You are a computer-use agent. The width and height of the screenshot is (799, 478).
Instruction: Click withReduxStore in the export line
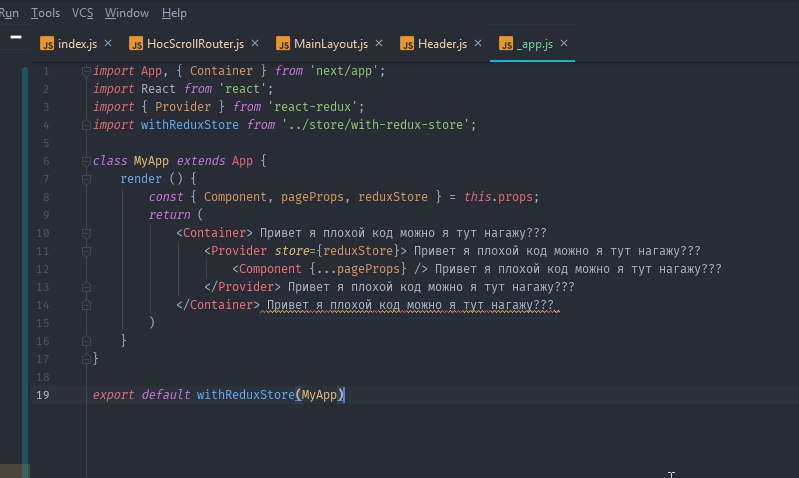point(246,395)
